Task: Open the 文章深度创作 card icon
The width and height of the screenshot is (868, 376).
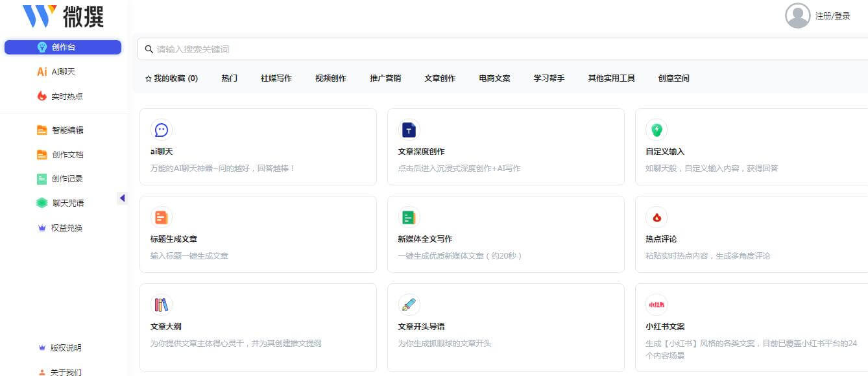Action: (x=409, y=130)
